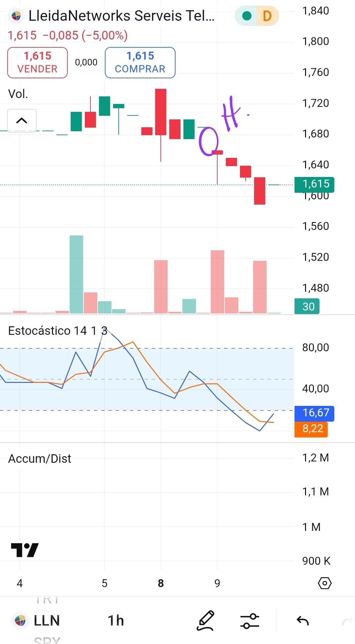This screenshot has height=644, width=355.
Task: Tap the 1,840 price axis label
Action: pyautogui.click(x=316, y=11)
